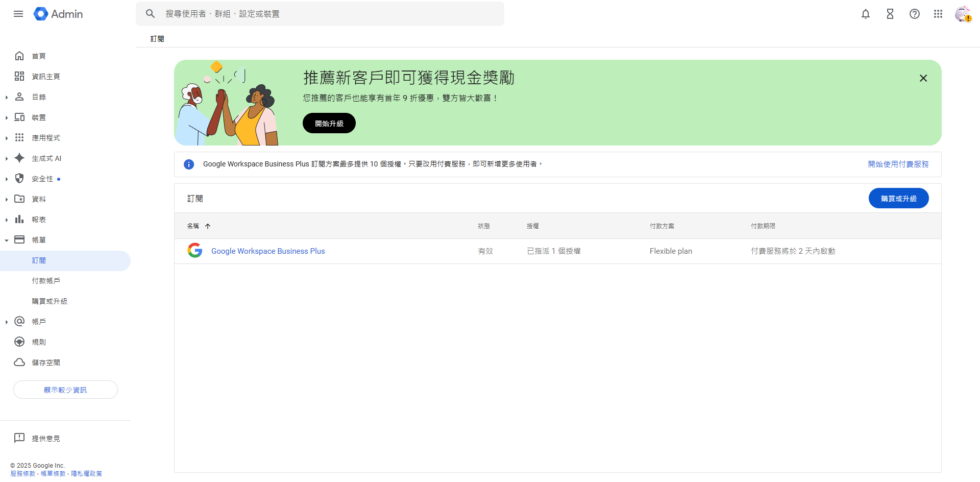Select 購買或升級 in sidebar menu
The image size is (980, 482).
pos(50,301)
